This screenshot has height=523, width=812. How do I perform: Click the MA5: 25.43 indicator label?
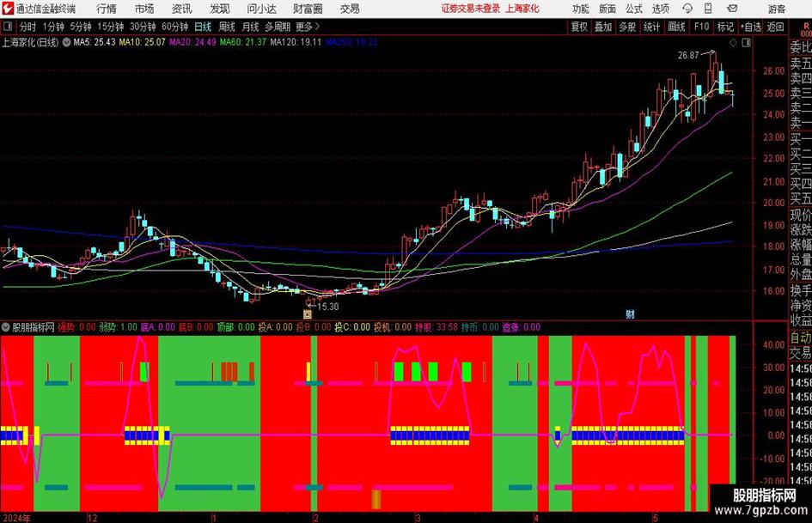pos(95,42)
